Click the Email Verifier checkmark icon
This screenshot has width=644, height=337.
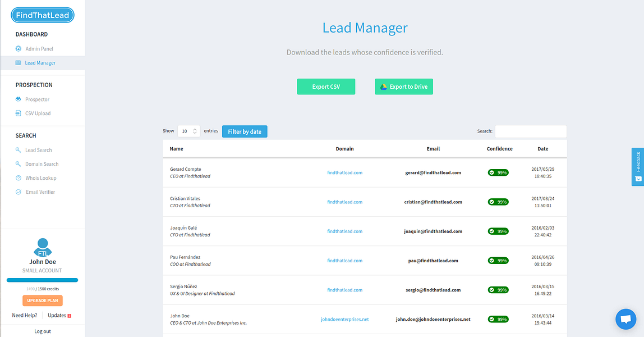[18, 192]
